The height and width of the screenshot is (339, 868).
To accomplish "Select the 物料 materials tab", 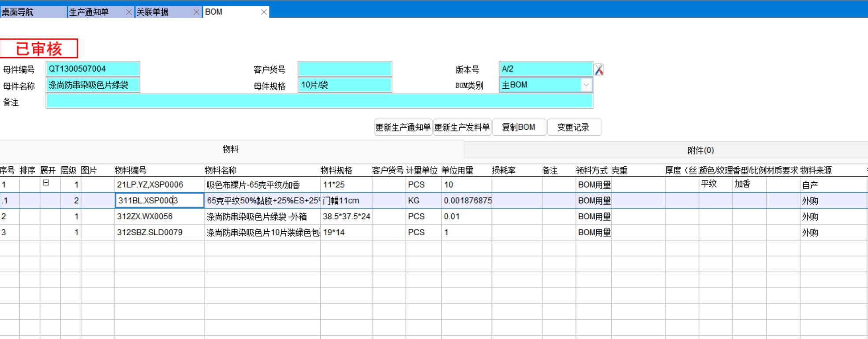I will [x=230, y=149].
